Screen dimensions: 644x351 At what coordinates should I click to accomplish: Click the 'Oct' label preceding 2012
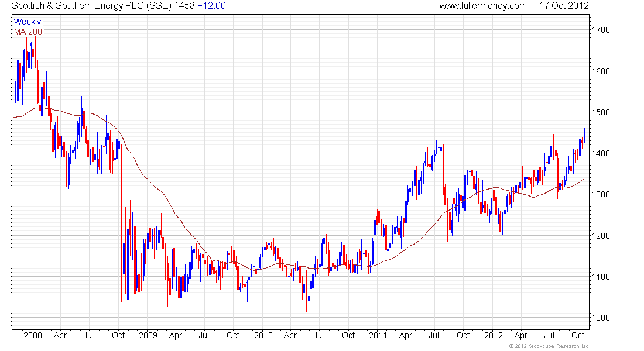pos(463,335)
